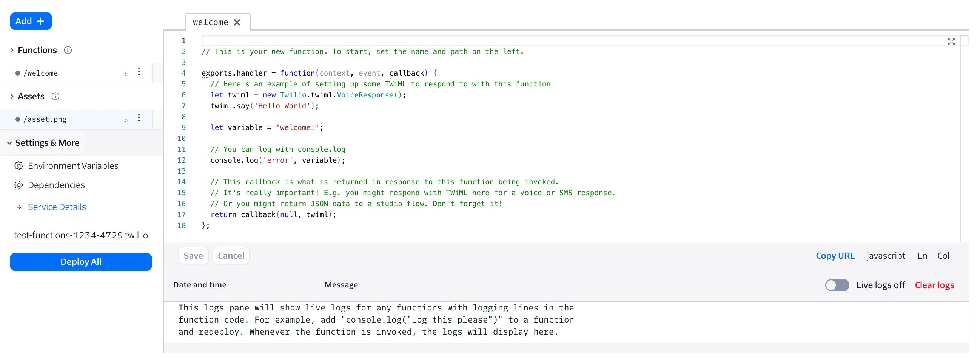Click Copy URL link
The height and width of the screenshot is (358, 980).
pos(835,256)
